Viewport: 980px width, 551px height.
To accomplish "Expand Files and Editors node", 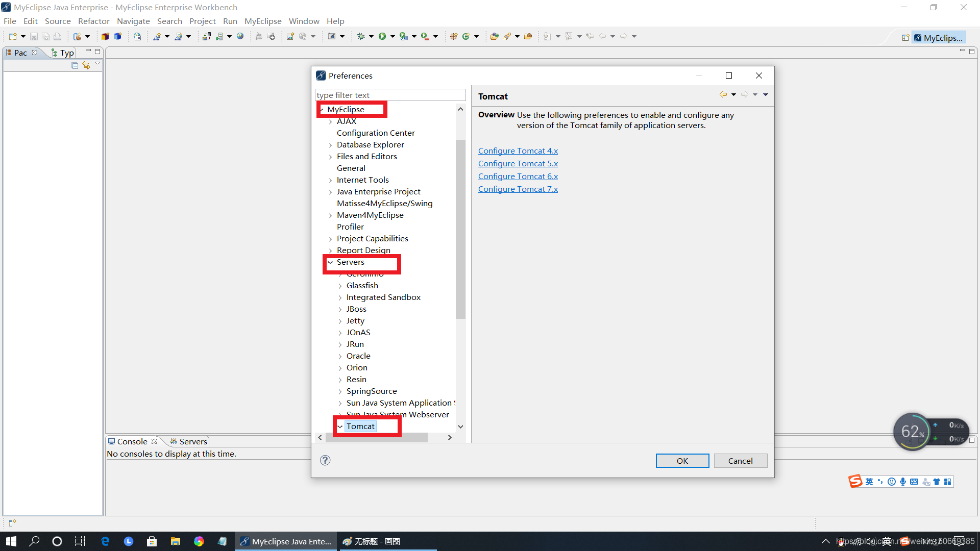I will (331, 157).
